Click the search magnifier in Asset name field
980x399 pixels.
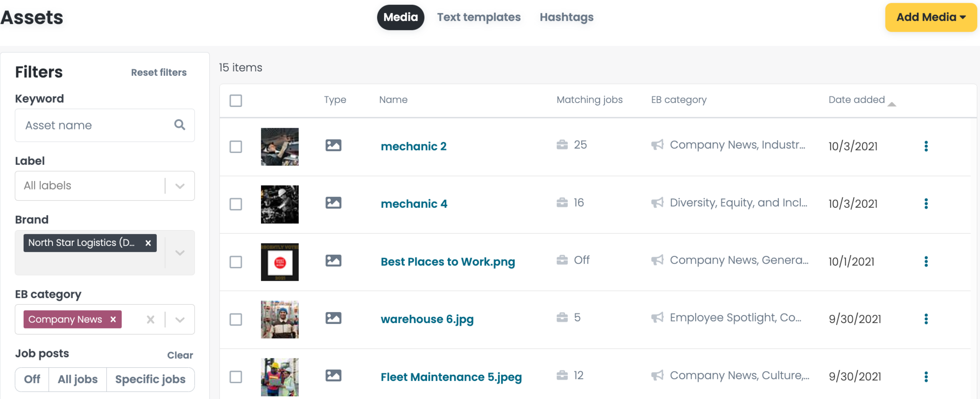click(180, 125)
